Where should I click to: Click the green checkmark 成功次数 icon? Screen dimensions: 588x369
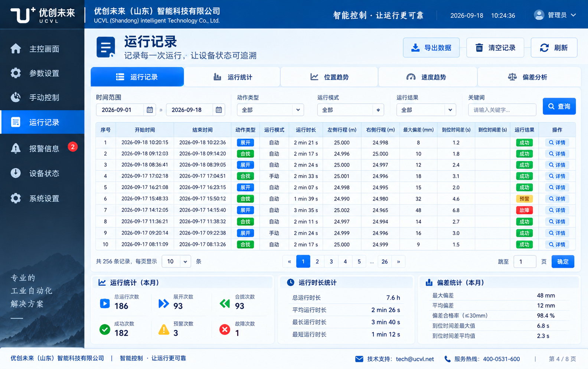click(x=105, y=330)
